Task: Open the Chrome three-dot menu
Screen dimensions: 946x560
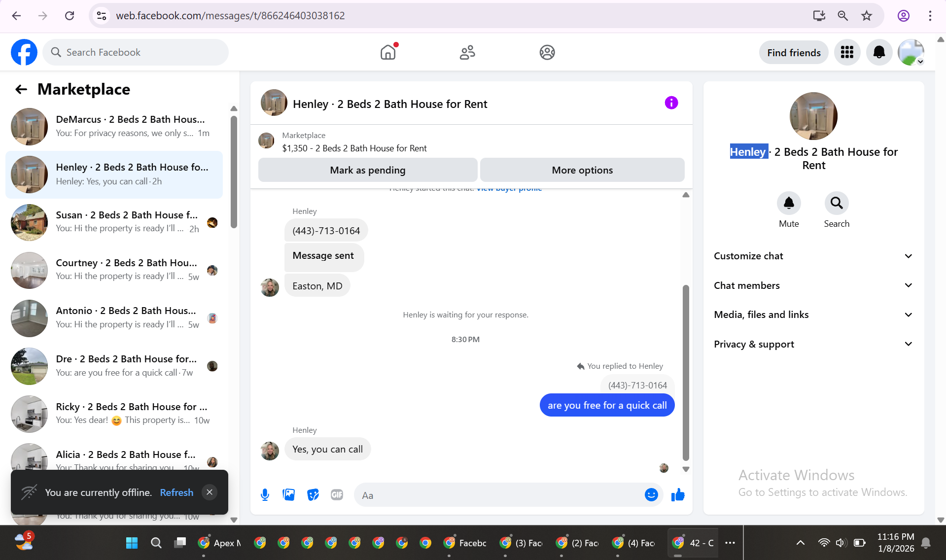Action: 930,16
